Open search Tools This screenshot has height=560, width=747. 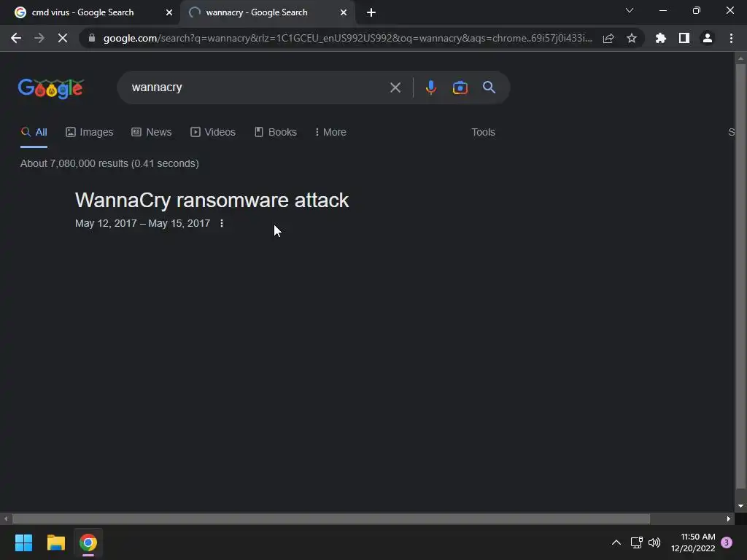pos(483,132)
